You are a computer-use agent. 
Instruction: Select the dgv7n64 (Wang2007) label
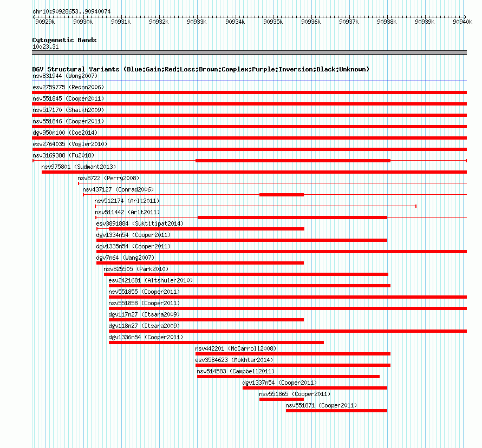click(125, 258)
